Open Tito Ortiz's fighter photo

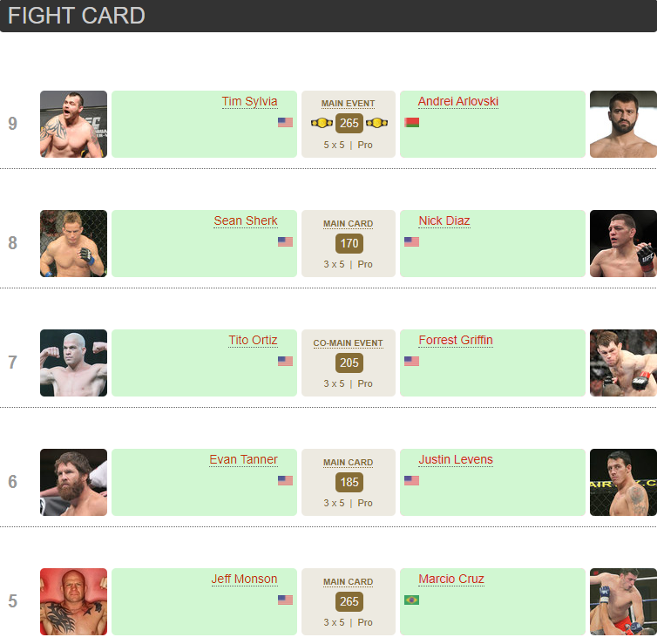point(73,363)
